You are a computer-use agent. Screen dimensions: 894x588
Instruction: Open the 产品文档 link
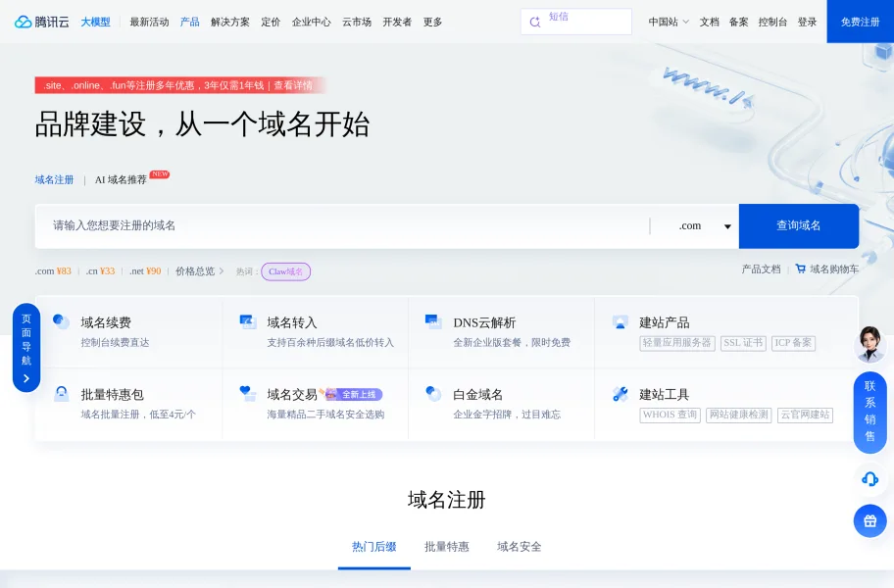pyautogui.click(x=761, y=269)
